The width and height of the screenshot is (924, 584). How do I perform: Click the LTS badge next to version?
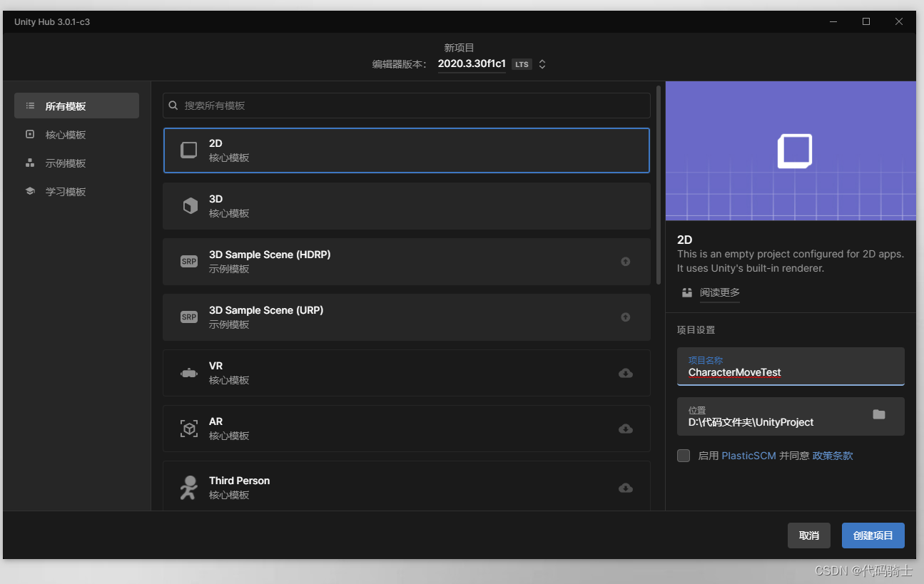point(522,64)
